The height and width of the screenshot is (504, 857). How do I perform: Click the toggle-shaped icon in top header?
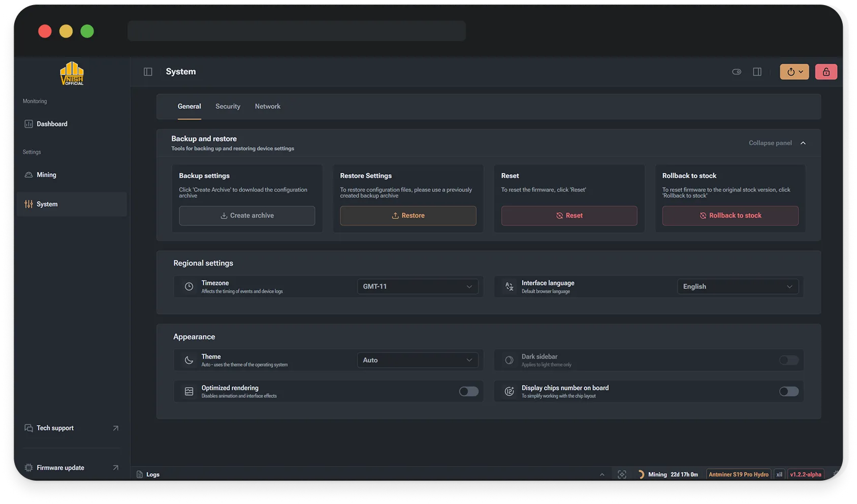pos(737,72)
